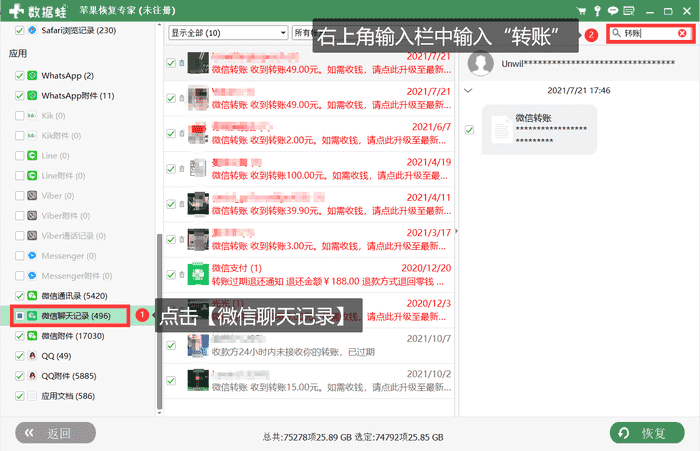Click the green 恢复 recover button
The image size is (700, 451).
pos(647,433)
